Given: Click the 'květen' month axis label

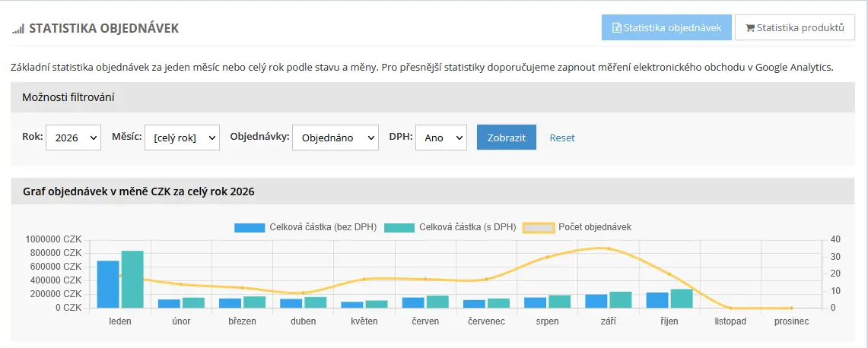Looking at the screenshot, I should coord(364,321).
